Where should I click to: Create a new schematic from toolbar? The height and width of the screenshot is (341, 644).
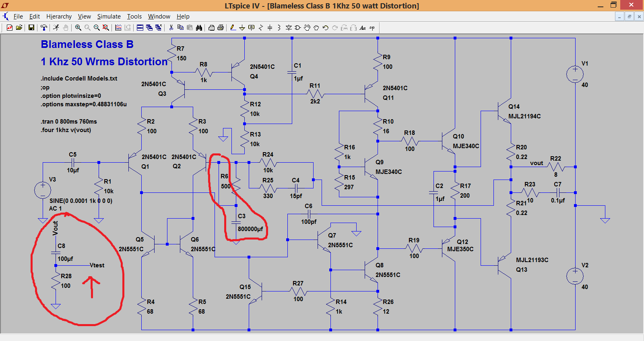[x=9, y=28]
